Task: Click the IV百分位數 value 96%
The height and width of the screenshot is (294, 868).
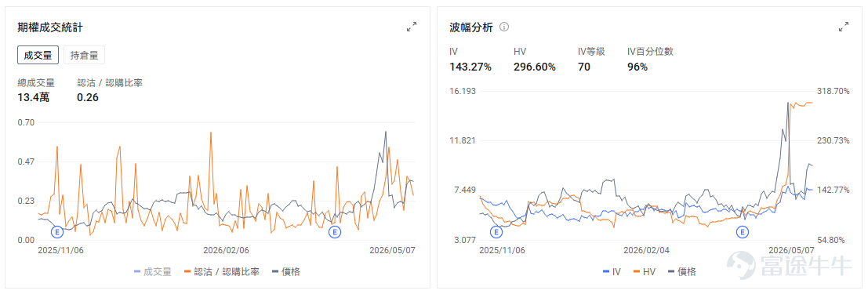Action: click(x=637, y=67)
